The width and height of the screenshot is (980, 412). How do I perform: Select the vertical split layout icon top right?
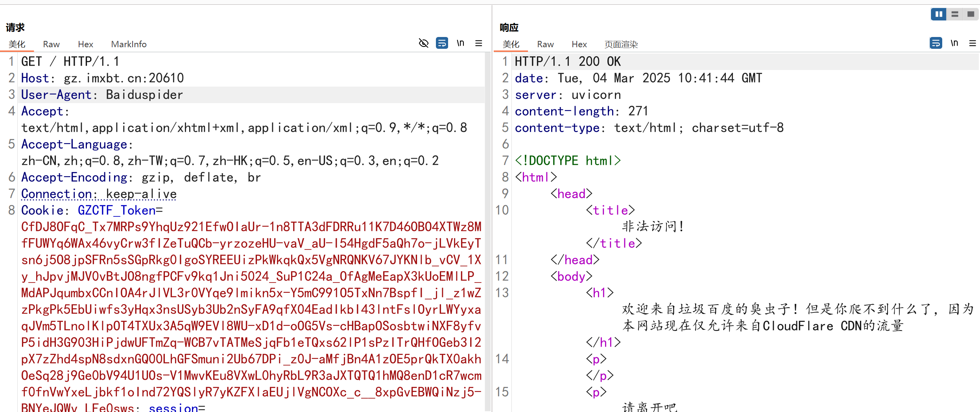[938, 14]
